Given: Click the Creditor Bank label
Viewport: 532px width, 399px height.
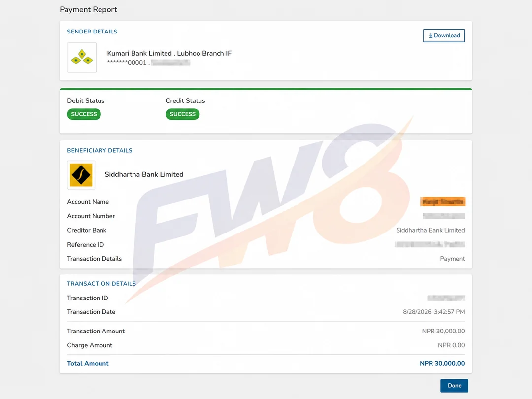Looking at the screenshot, I should 87,230.
